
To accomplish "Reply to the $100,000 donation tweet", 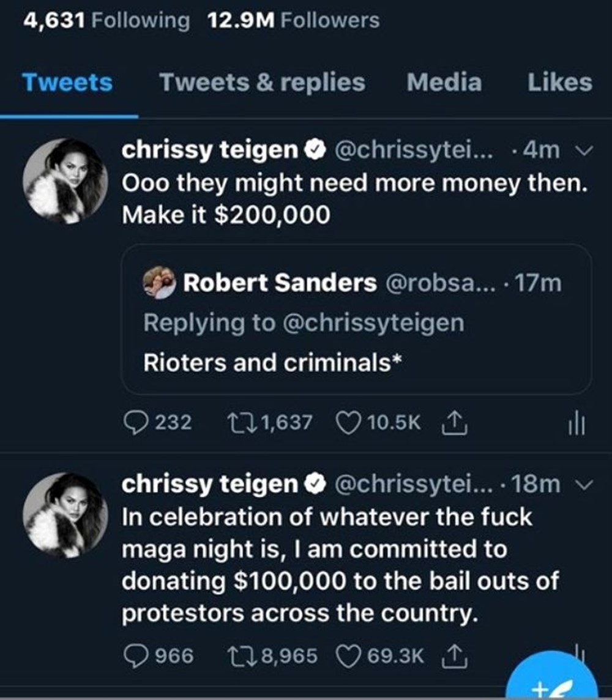I will click(x=133, y=656).
